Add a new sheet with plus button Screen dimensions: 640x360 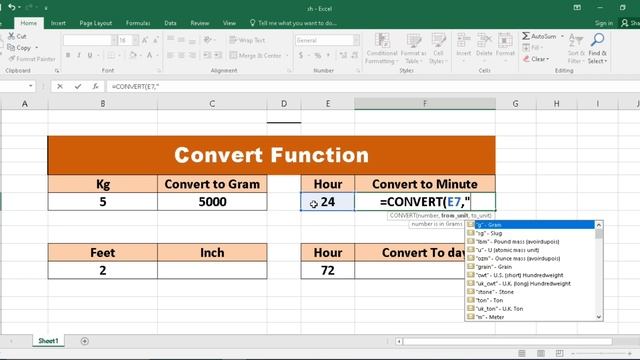point(84,341)
